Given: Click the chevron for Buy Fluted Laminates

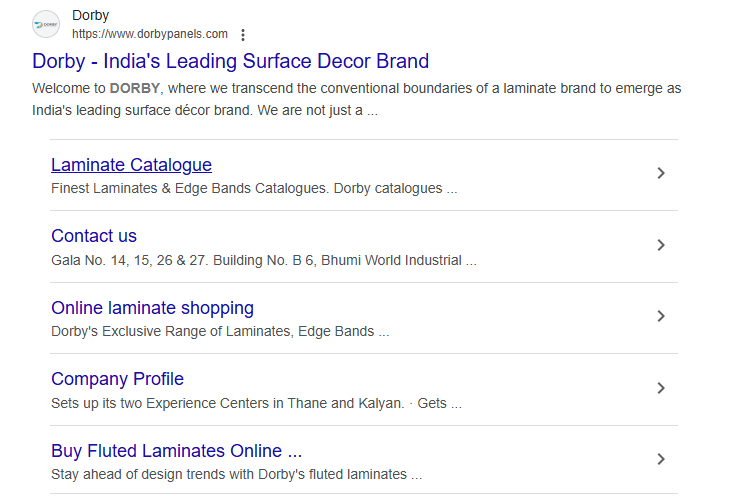Looking at the screenshot, I should [x=660, y=459].
